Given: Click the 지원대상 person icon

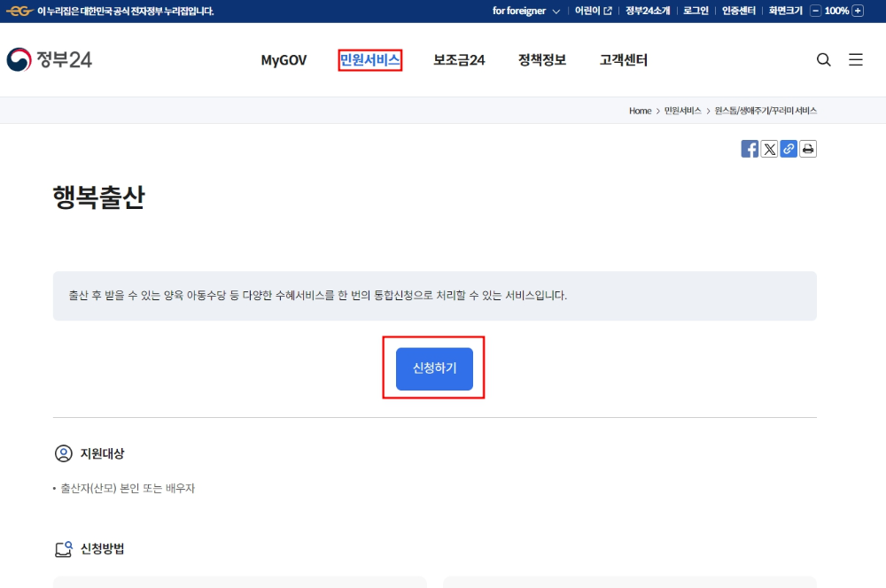Looking at the screenshot, I should pos(62,453).
